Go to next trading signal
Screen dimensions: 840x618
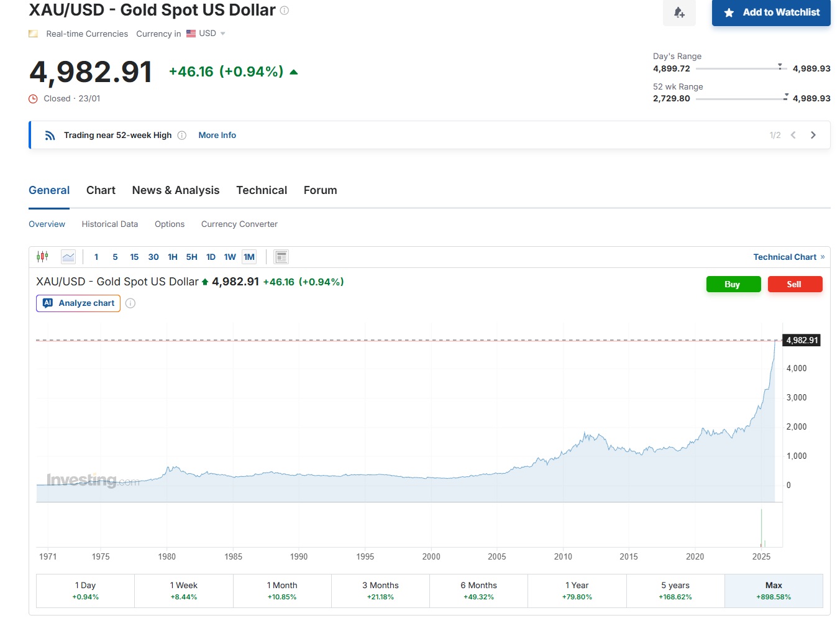coord(813,135)
